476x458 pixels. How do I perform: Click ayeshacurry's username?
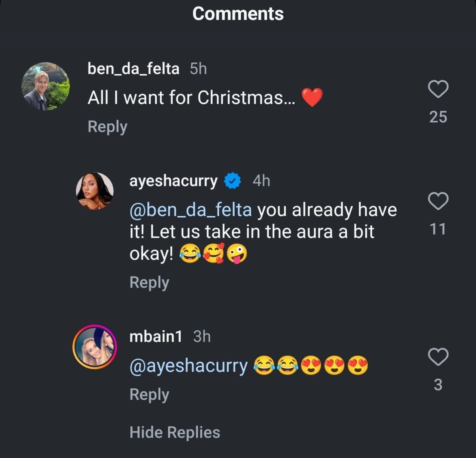click(173, 181)
